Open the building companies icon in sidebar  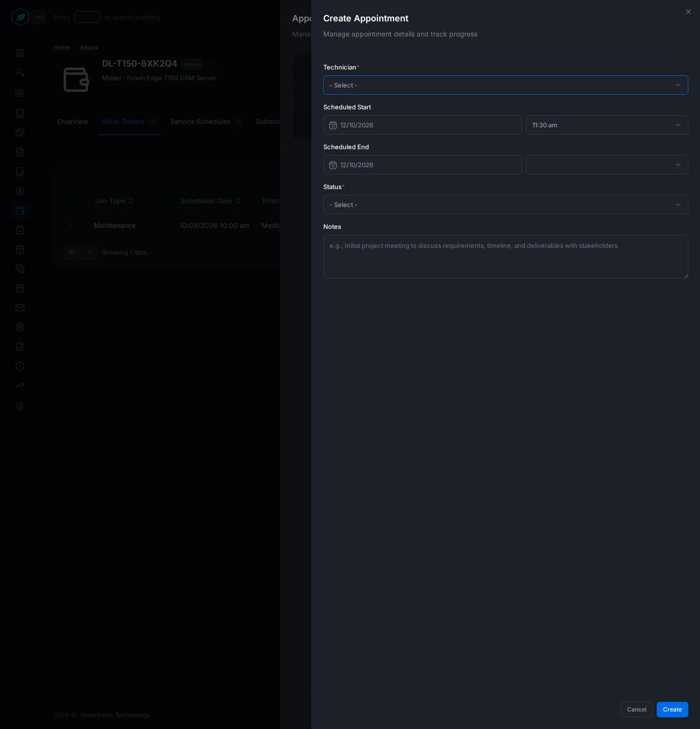click(x=20, y=113)
